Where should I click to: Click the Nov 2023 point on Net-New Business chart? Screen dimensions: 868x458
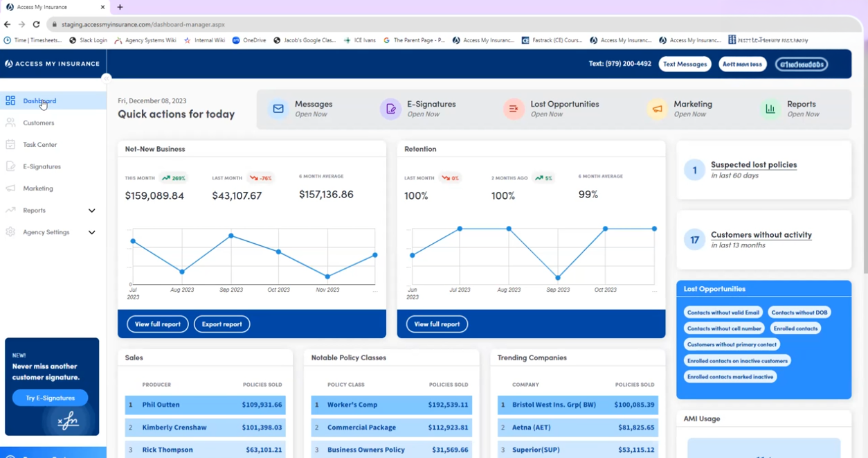point(327,276)
